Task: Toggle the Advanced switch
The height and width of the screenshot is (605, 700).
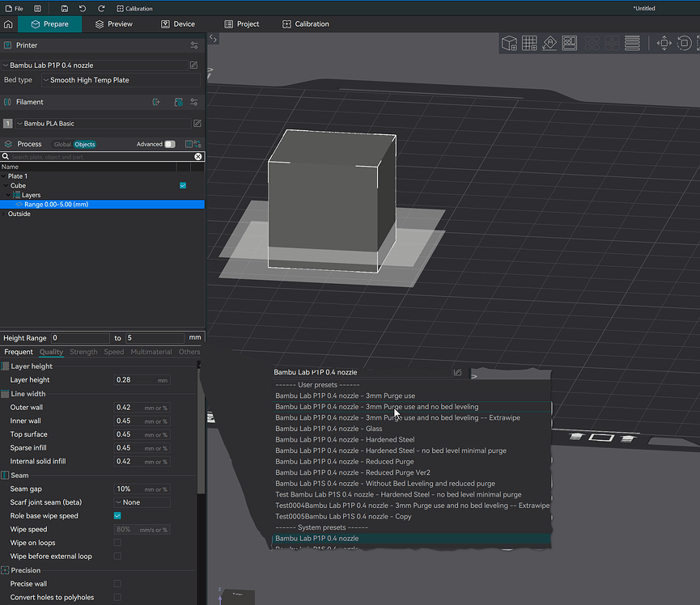Action: [170, 144]
